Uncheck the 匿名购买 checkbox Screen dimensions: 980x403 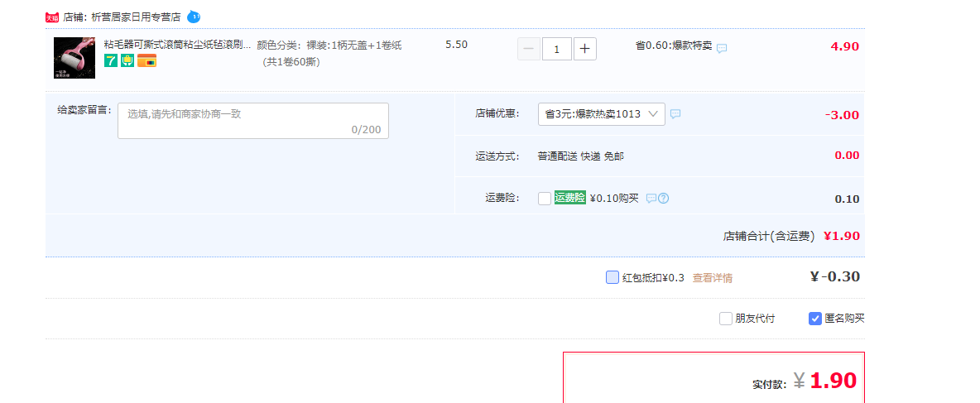point(815,319)
